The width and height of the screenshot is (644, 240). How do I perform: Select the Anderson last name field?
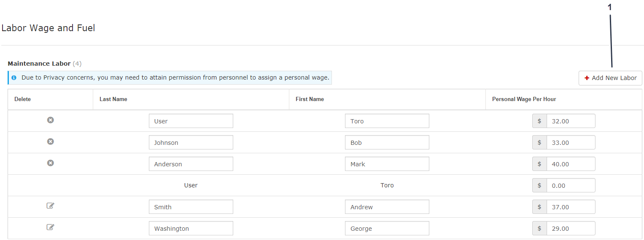pyautogui.click(x=191, y=164)
